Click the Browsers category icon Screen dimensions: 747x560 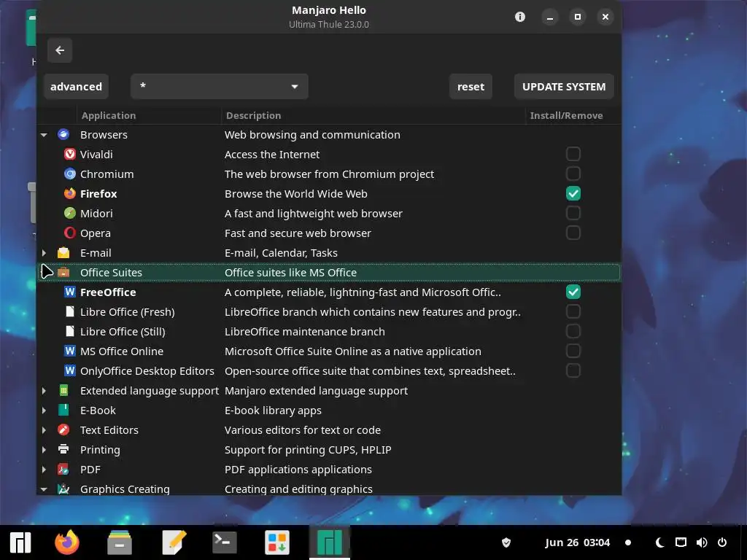[x=63, y=135]
